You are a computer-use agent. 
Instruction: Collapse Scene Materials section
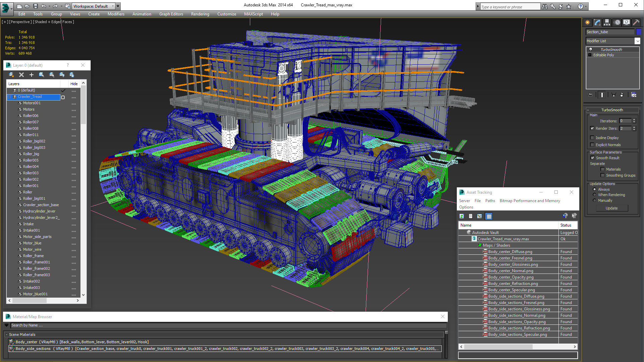(x=6, y=335)
